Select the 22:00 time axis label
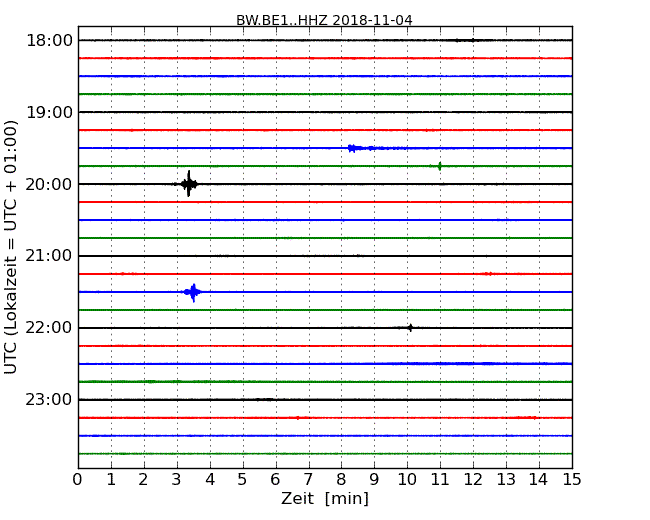Viewport: 650px width, 520px height. pyautogui.click(x=49, y=328)
